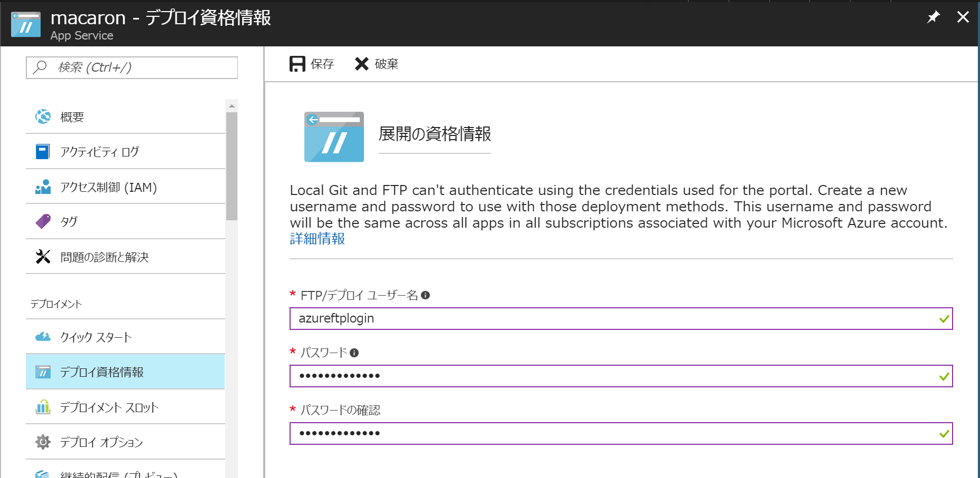Click the deploy options gear icon
Viewport: 980px width, 478px height.
(43, 442)
